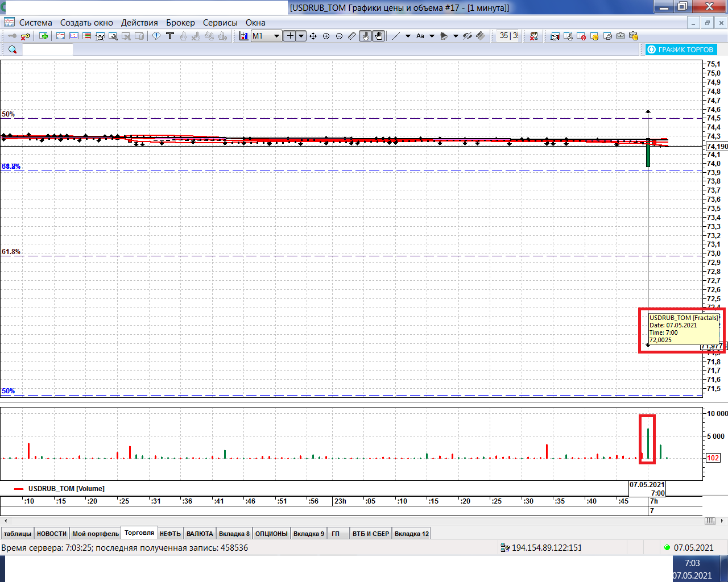Click the arrow marker shape tool
728x582 pixels.
pyautogui.click(x=444, y=36)
